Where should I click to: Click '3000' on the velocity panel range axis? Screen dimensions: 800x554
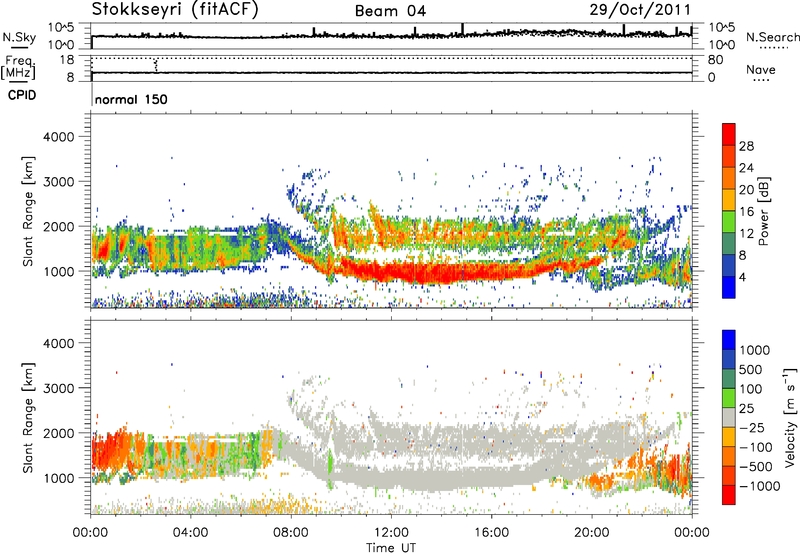point(58,388)
